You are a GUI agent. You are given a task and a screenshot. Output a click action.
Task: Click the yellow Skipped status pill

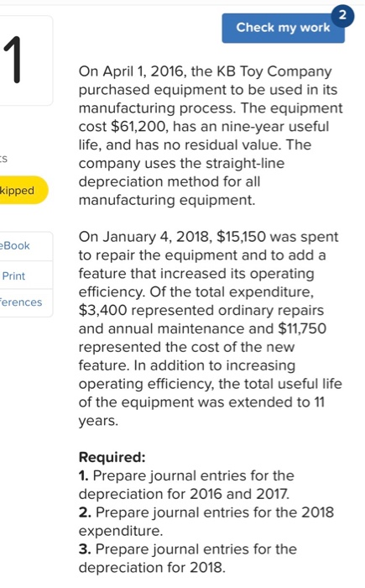pos(23,190)
